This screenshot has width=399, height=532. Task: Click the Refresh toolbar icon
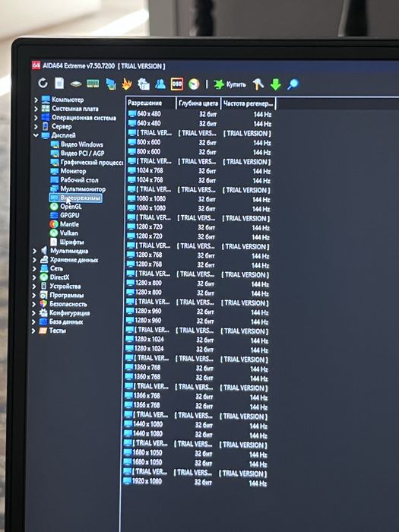click(43, 83)
